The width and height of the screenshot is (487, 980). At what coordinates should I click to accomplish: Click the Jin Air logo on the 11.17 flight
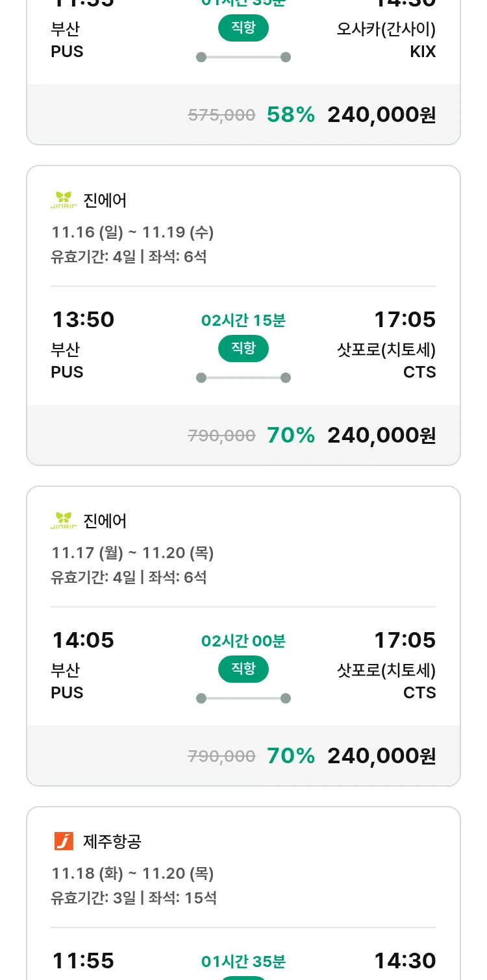tap(64, 521)
